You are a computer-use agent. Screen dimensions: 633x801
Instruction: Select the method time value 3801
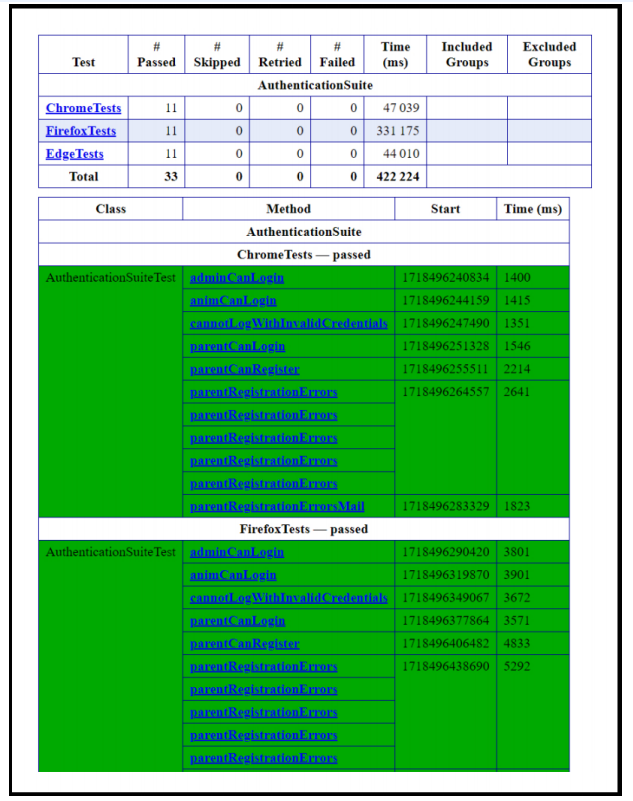517,552
